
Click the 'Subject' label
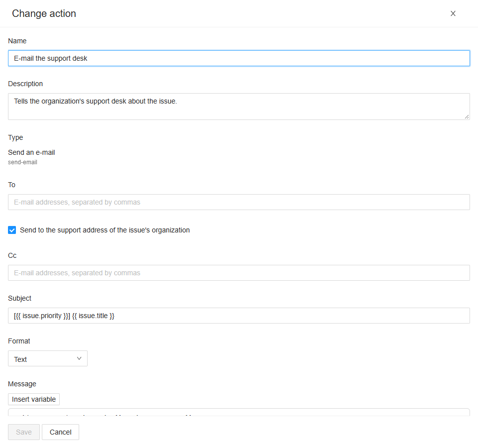click(x=19, y=298)
